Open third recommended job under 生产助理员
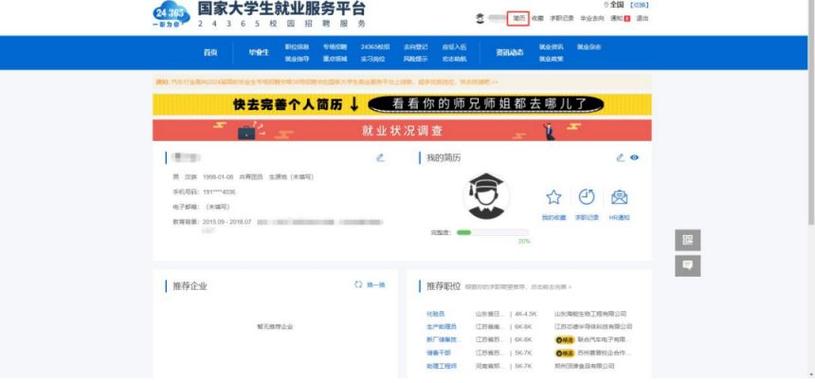Image resolution: width=815 pixels, height=383 pixels. [443, 340]
